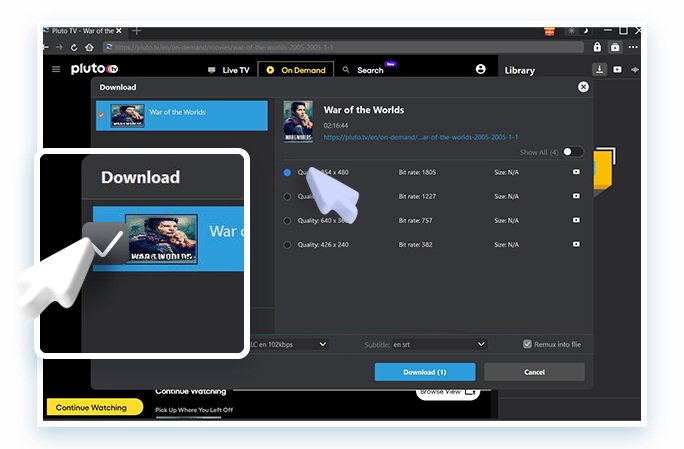Click the Pluto TV logo
Image resolution: width=684 pixels, height=449 pixels.
94,69
